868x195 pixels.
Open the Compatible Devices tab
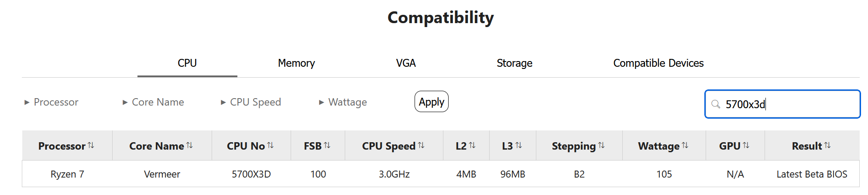(x=658, y=63)
